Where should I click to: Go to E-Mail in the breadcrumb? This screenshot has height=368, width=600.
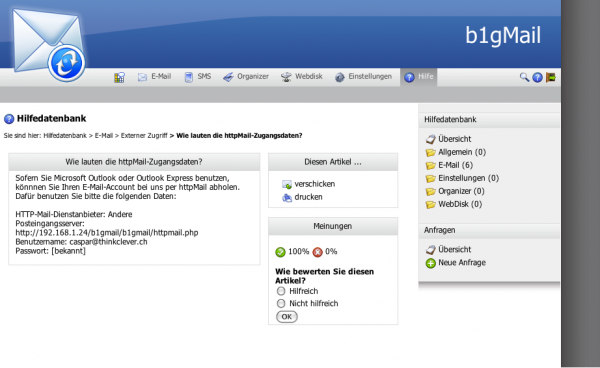[x=104, y=136]
